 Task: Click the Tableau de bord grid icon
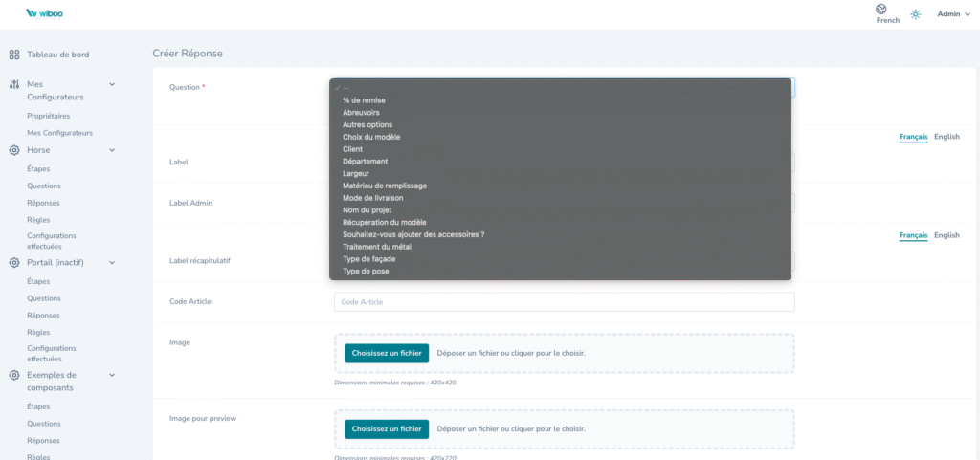[x=14, y=55]
